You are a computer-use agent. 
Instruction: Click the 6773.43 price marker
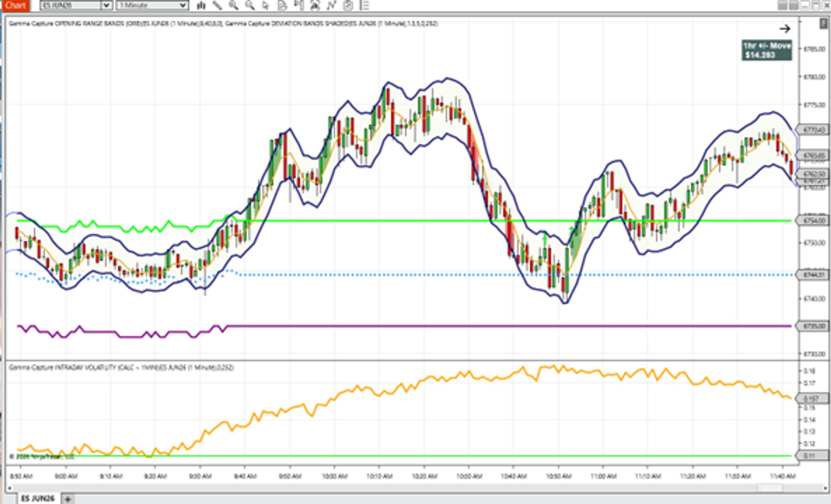[813, 130]
